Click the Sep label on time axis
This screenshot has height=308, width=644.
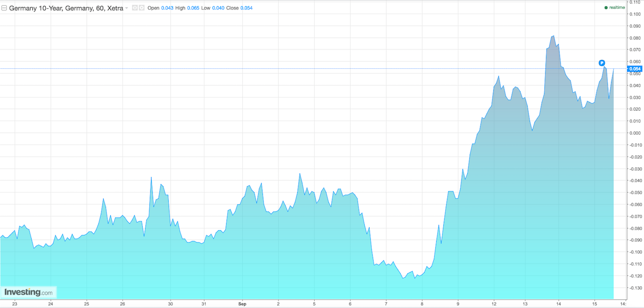click(242, 304)
